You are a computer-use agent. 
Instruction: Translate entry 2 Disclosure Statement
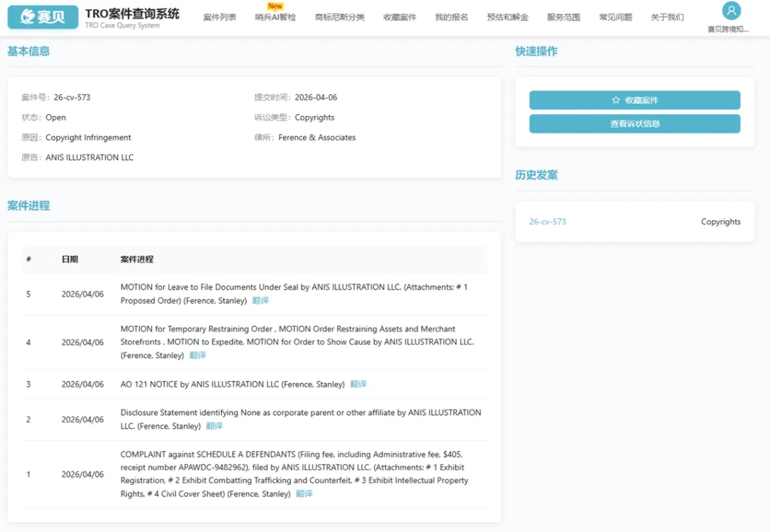[x=214, y=426]
